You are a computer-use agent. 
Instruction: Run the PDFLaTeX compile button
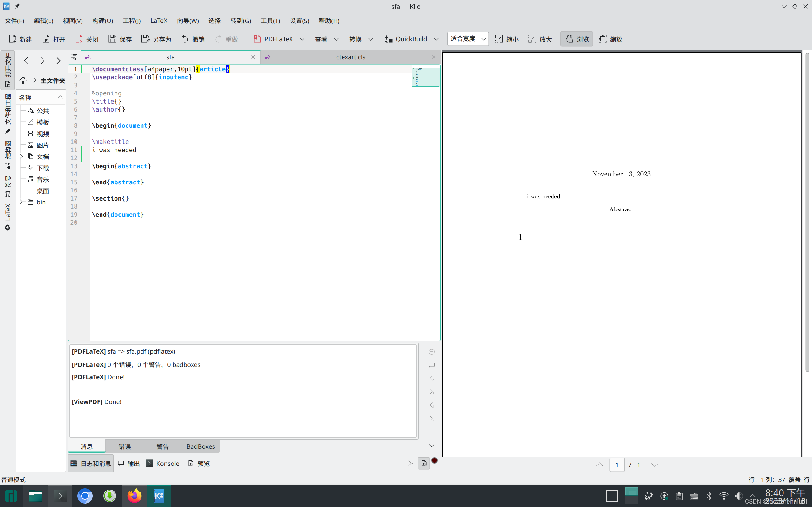pyautogui.click(x=273, y=39)
